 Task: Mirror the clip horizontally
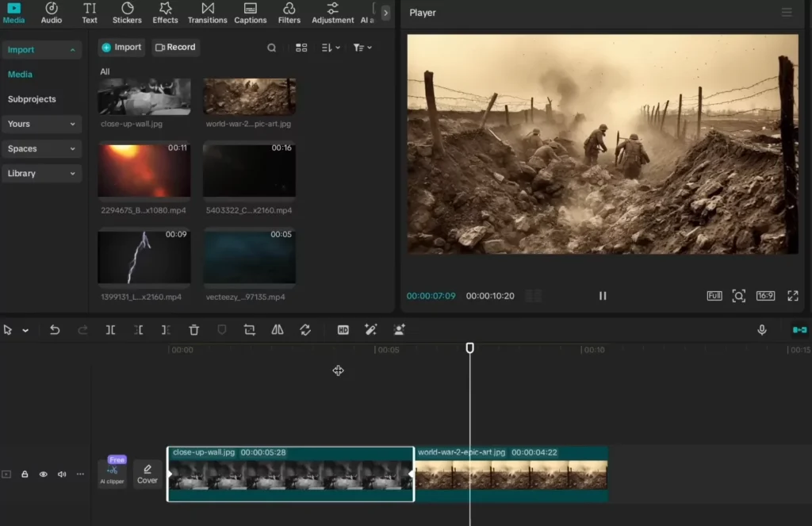[x=278, y=330]
